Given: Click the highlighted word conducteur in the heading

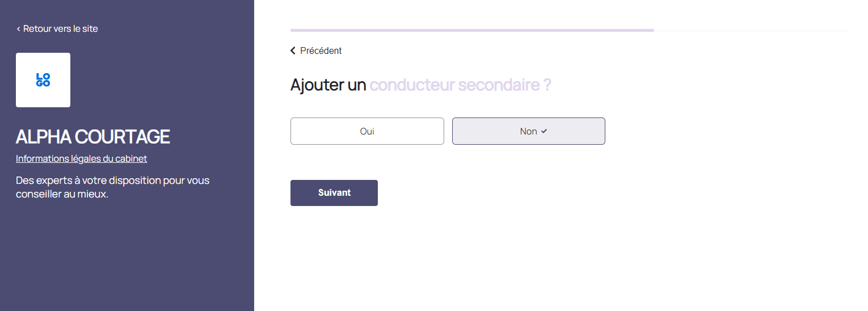Looking at the screenshot, I should [412, 85].
